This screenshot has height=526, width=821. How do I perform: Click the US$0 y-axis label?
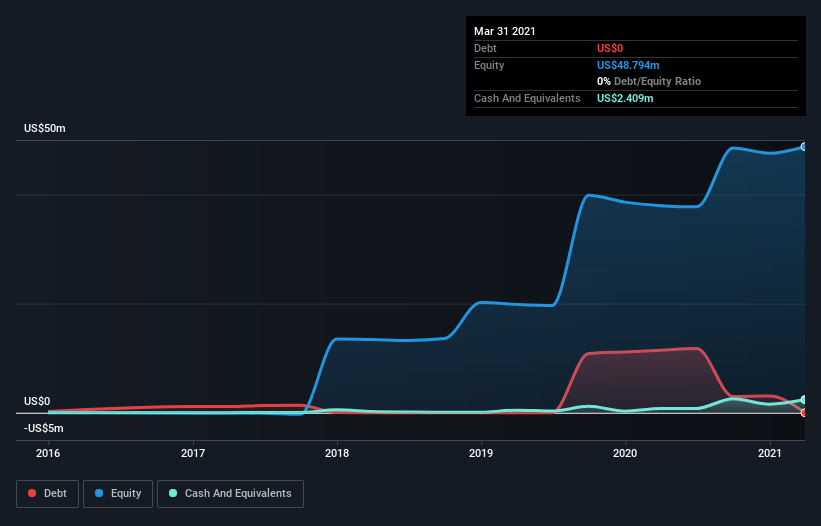[x=37, y=401]
